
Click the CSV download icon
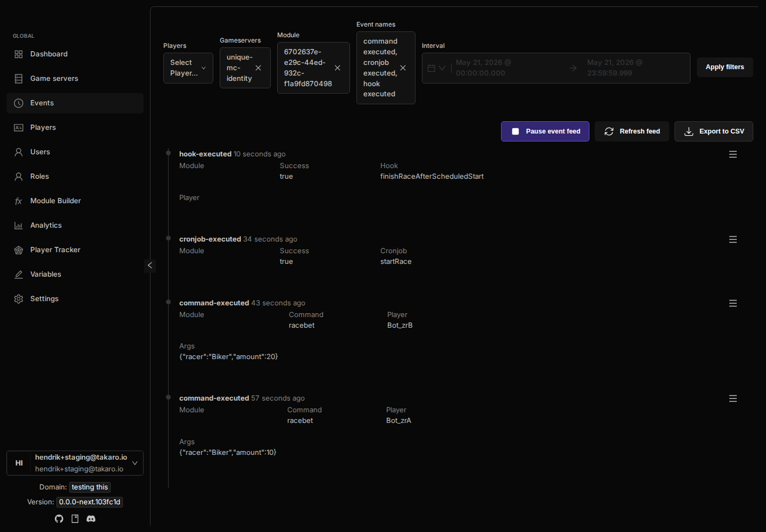pos(689,131)
